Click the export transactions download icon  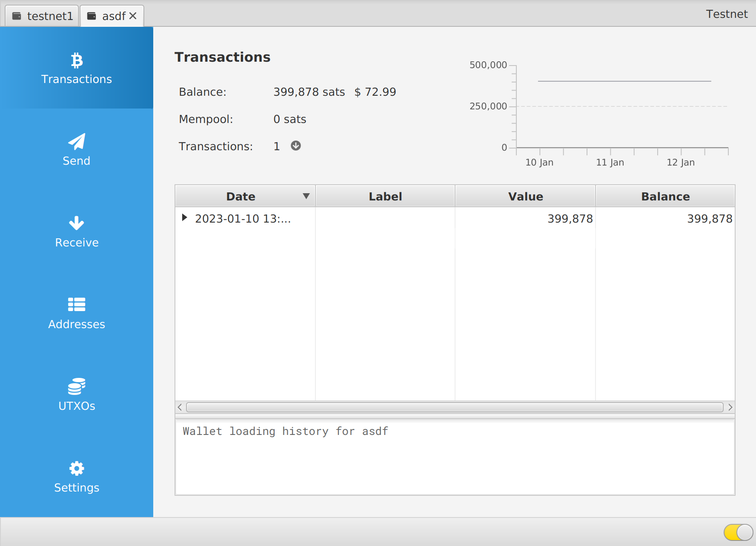[296, 146]
